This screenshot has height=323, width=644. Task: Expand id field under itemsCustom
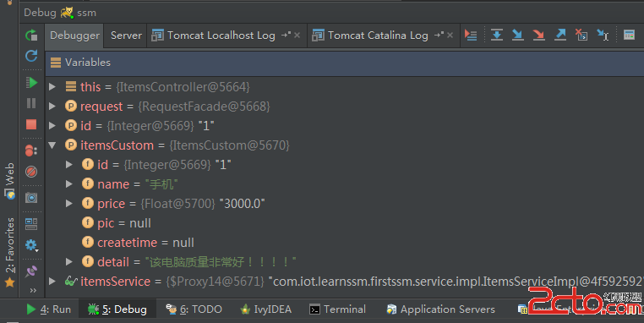(69, 164)
